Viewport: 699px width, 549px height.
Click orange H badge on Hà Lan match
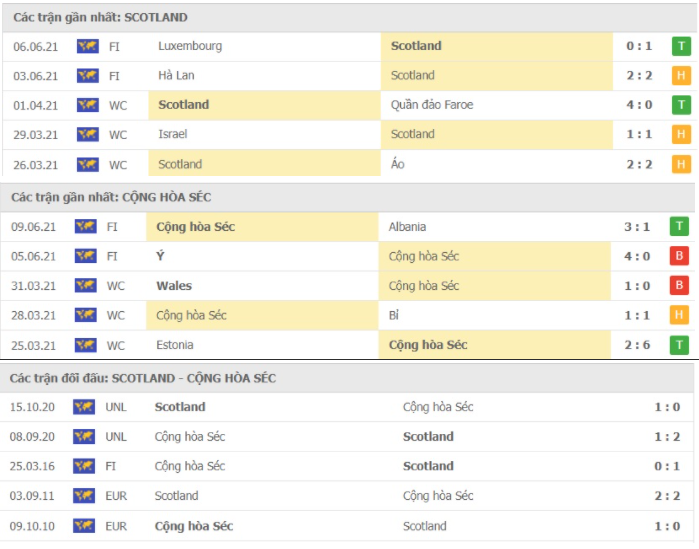(681, 76)
